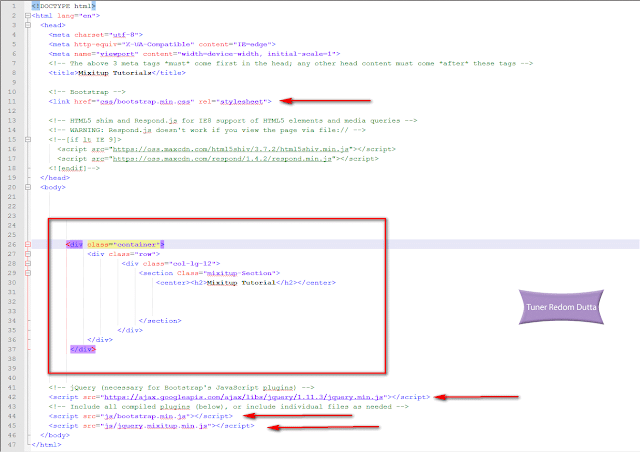Click the '<![endif]-->' text on line 18
The height and width of the screenshot is (452, 640).
tap(74, 168)
